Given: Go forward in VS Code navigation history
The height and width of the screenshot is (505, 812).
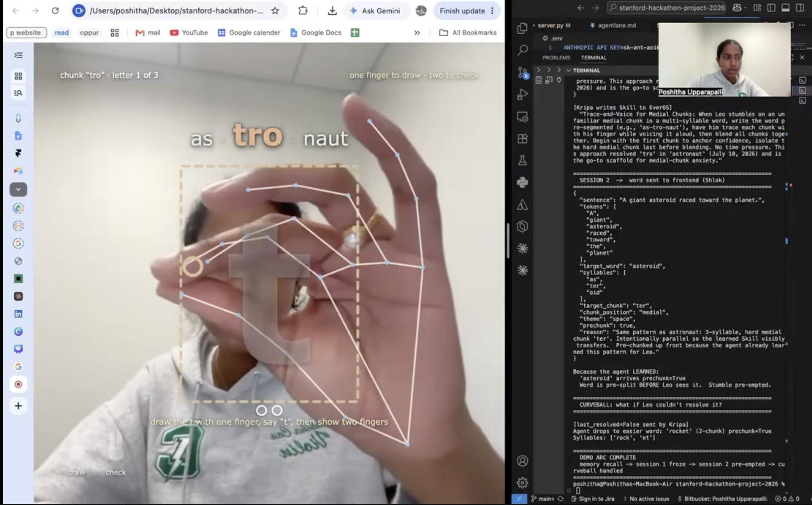Looking at the screenshot, I should (595, 8).
